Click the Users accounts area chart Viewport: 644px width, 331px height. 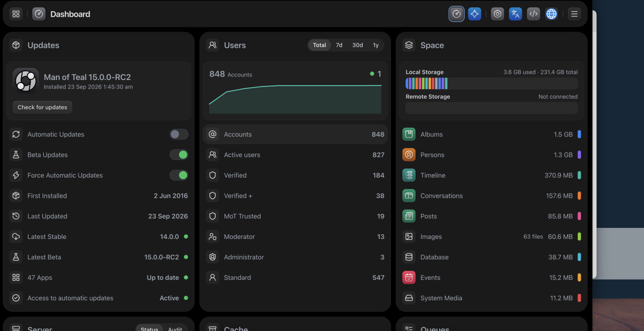[x=295, y=99]
